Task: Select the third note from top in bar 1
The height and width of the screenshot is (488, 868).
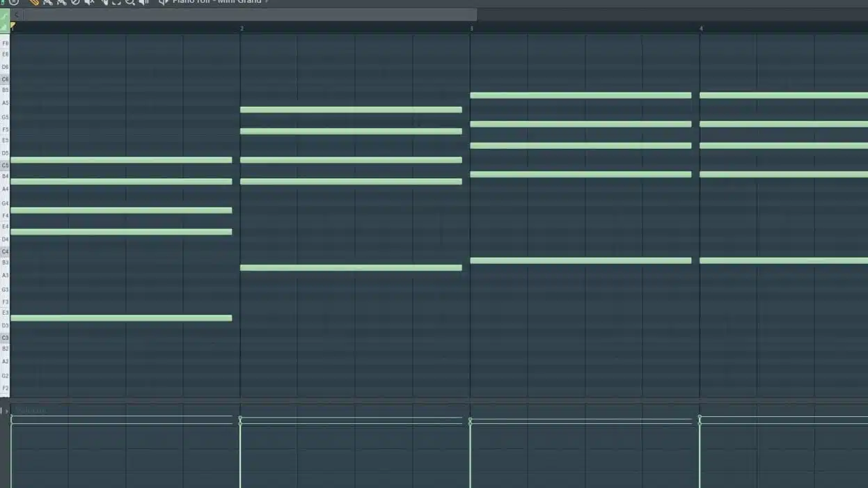Action: pyautogui.click(x=121, y=210)
